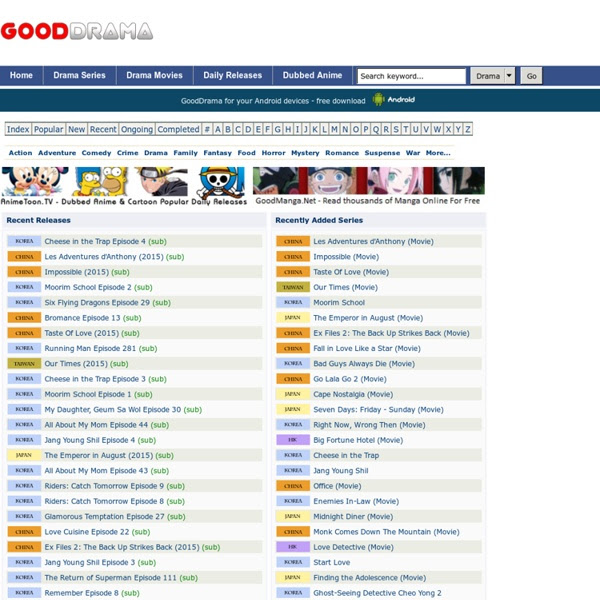600x600 pixels.
Task: Select the Recent filter tab
Action: 103,129
